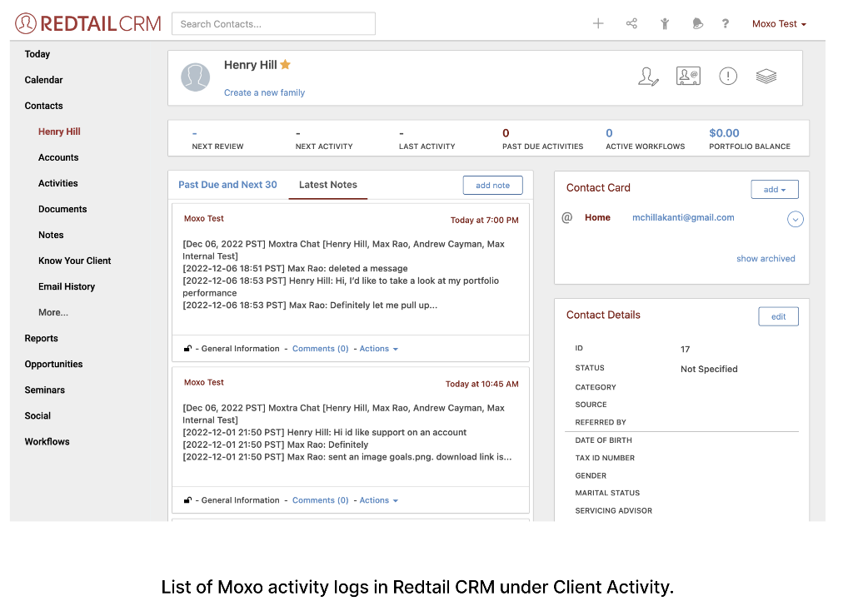
Task: Click the Home label in Contact Card
Action: (597, 217)
